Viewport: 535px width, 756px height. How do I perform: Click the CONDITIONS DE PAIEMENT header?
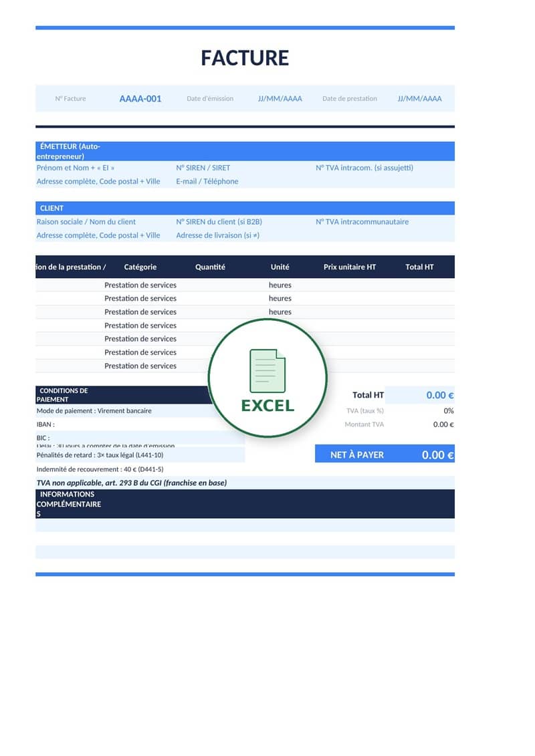point(123,395)
